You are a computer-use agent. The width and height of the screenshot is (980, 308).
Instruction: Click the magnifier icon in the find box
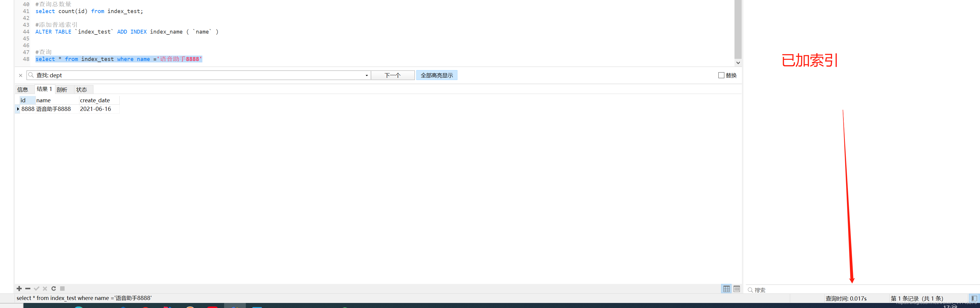pos(31,75)
